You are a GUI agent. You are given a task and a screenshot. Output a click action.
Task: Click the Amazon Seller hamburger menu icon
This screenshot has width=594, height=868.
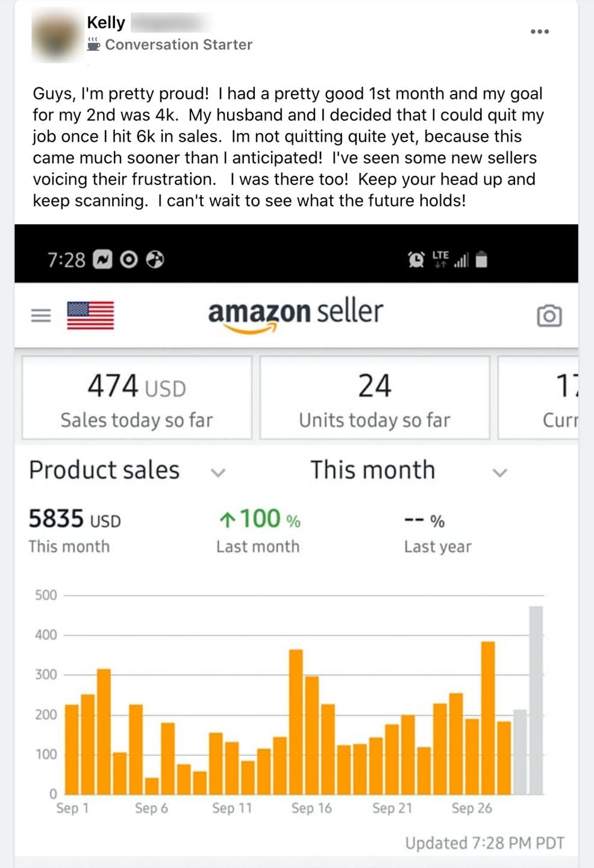[x=41, y=315]
